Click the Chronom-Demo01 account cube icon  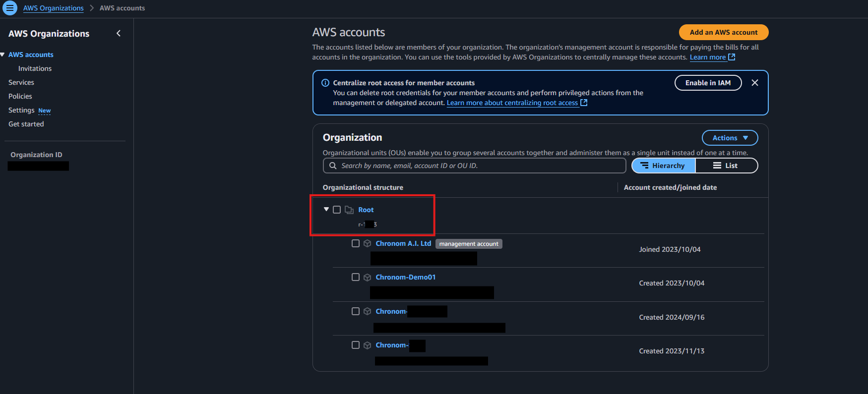tap(368, 278)
